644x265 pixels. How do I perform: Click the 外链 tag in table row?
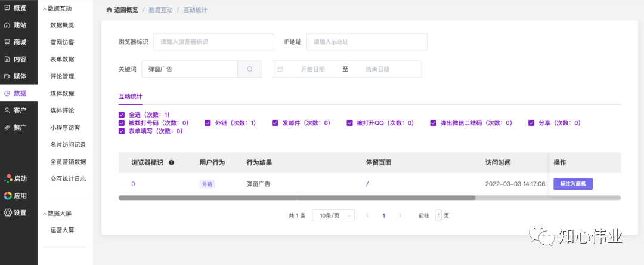[207, 184]
